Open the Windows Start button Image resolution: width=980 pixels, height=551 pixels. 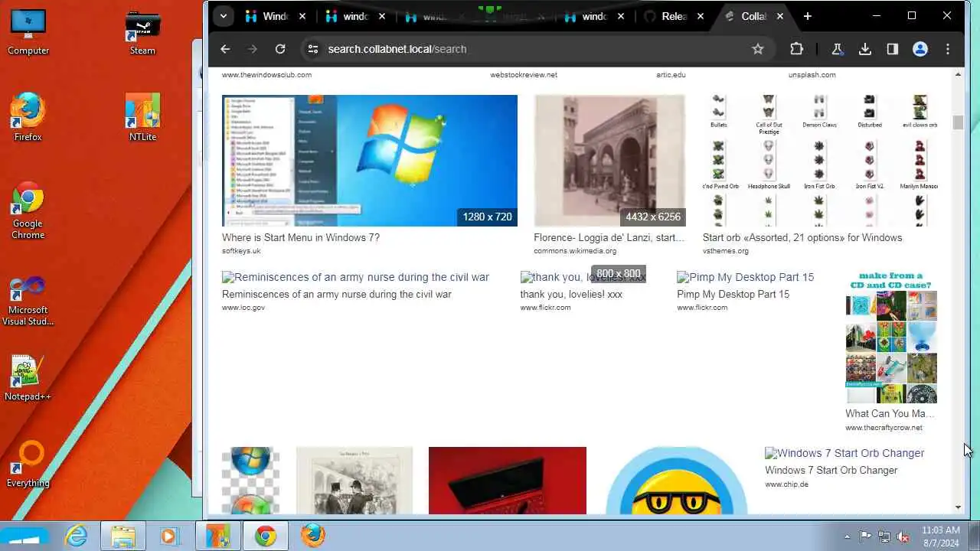pos(24,536)
